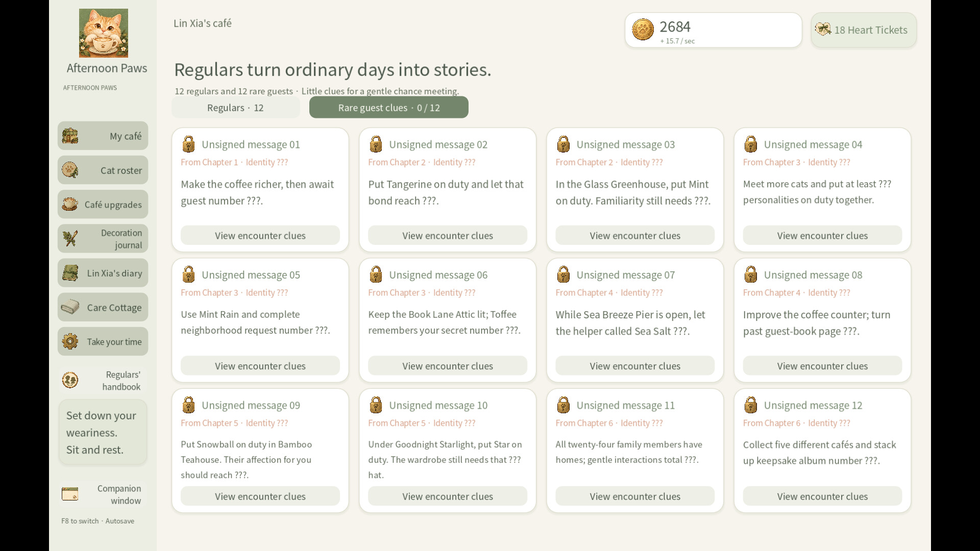View encounter clues for Unsigned message 03

click(635, 235)
